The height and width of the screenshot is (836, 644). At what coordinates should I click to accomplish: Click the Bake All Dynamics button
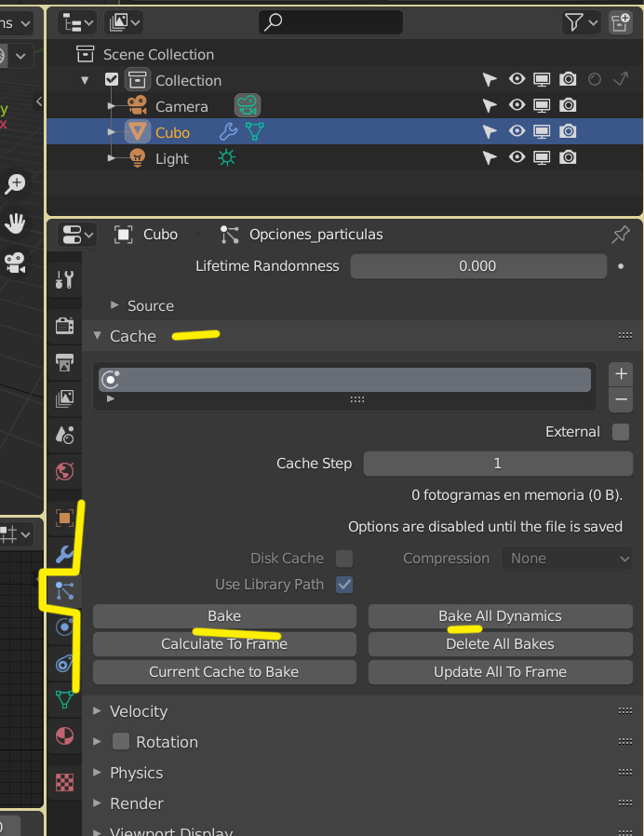[x=500, y=616]
